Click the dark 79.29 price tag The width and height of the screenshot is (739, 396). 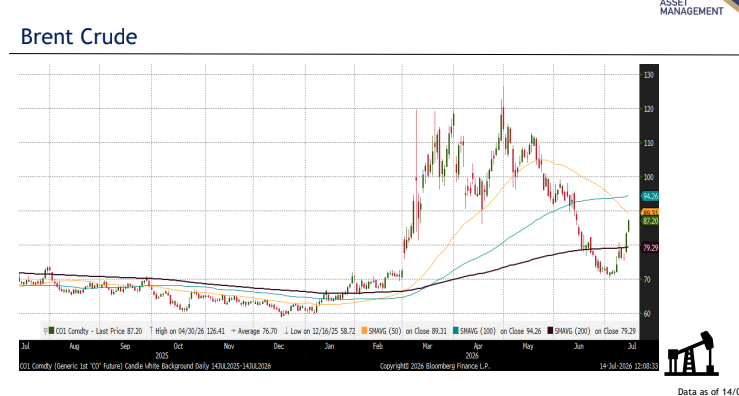tap(650, 248)
